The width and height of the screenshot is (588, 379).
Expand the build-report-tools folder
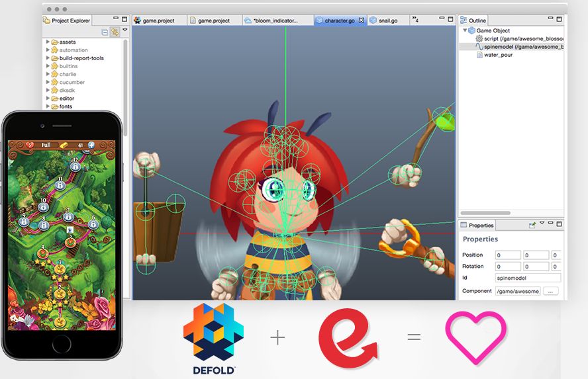tap(48, 58)
